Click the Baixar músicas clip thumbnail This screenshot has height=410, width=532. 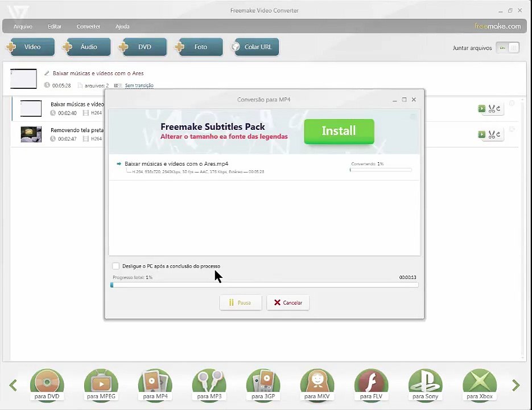pyautogui.click(x=31, y=108)
